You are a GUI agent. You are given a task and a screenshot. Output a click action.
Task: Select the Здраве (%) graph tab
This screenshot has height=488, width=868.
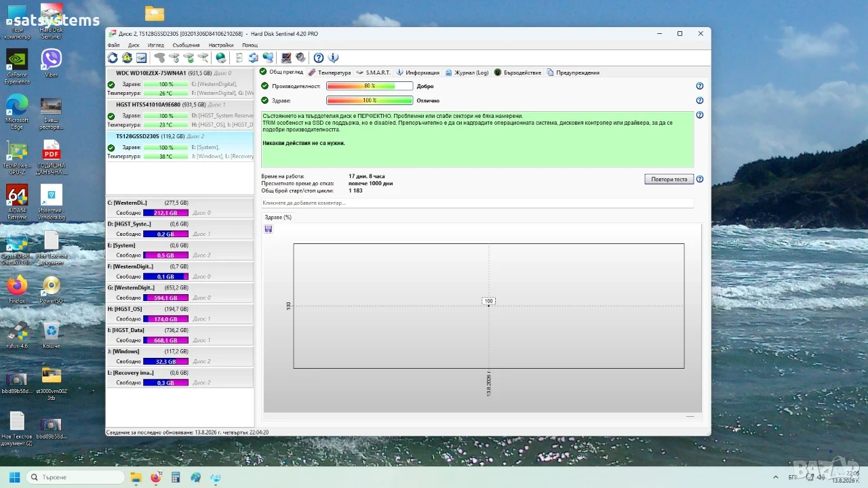coord(278,218)
